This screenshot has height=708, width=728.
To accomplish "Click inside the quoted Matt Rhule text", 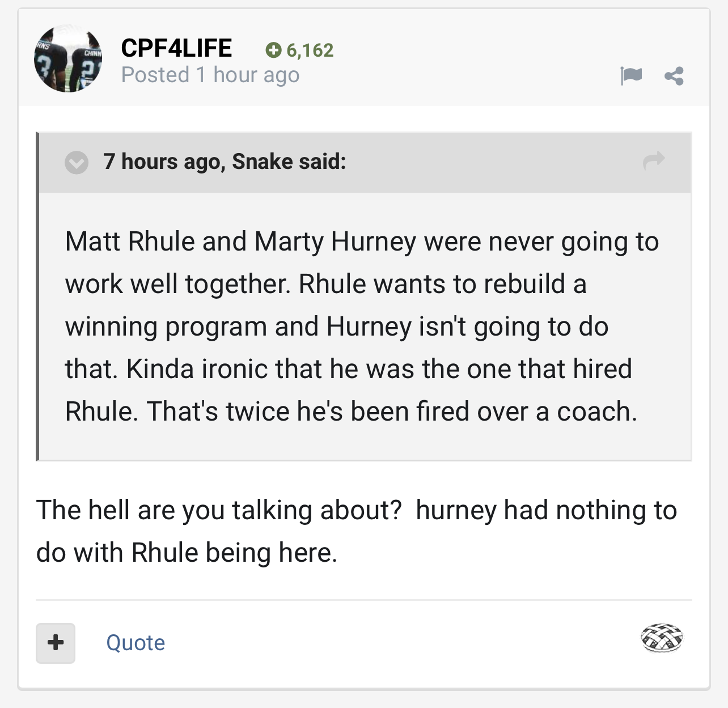I will (362, 326).
